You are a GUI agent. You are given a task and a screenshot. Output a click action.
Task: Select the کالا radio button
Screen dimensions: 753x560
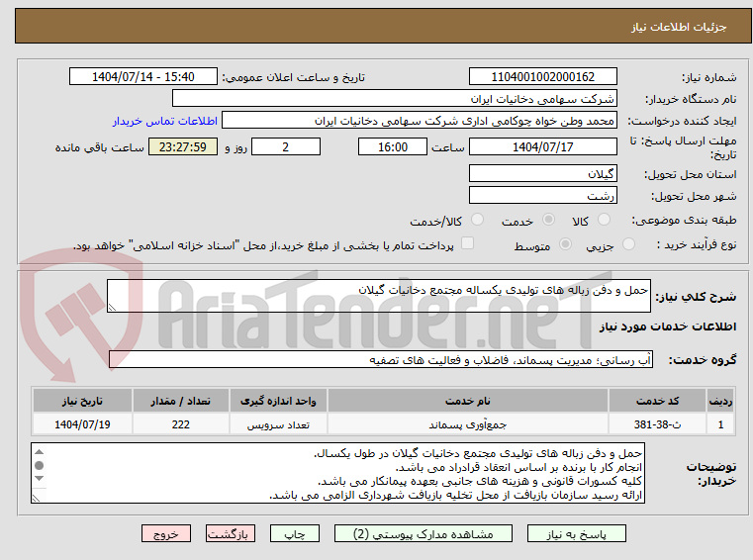click(x=604, y=220)
